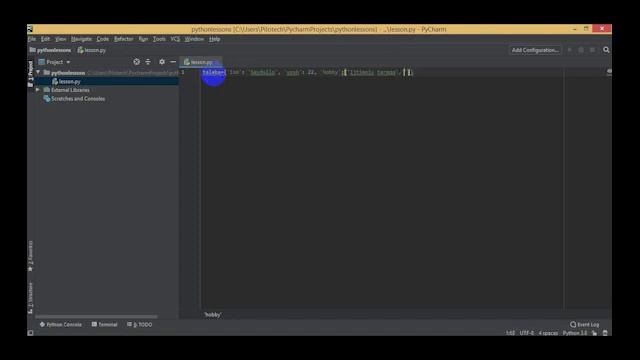
Task: Open the Favorites sidebar tab
Action: [31, 256]
